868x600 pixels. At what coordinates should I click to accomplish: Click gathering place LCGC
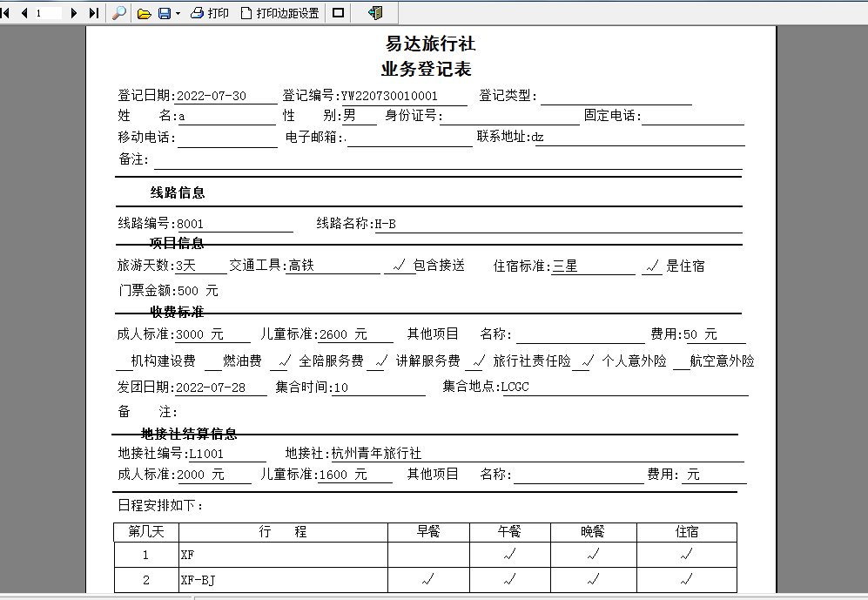pyautogui.click(x=515, y=387)
